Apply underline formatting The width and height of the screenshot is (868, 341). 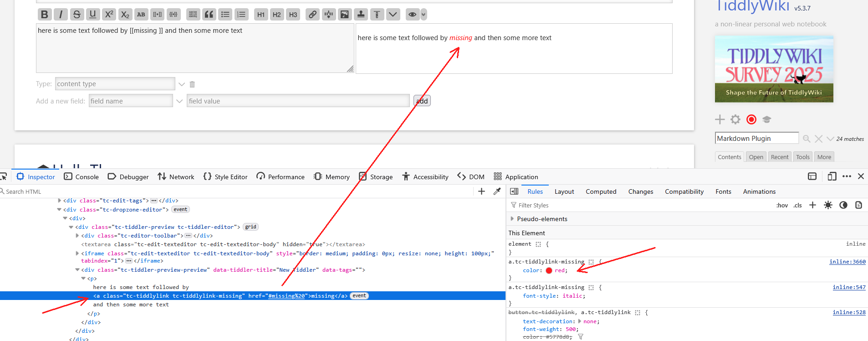coord(93,15)
